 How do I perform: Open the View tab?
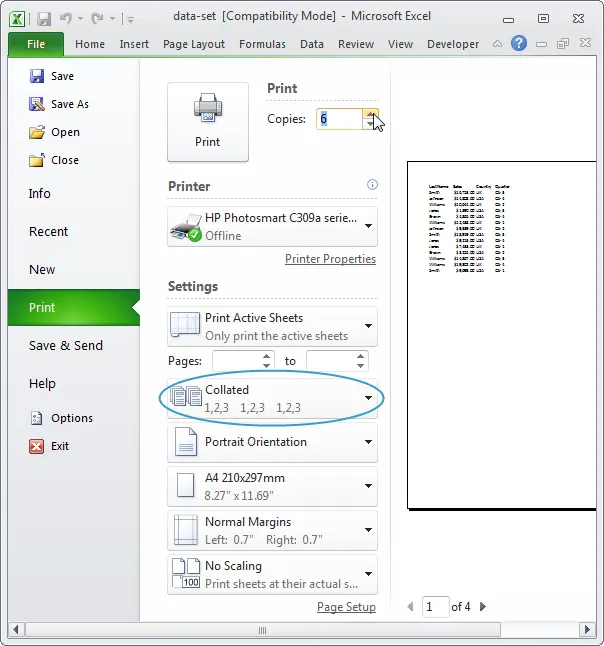pyautogui.click(x=400, y=44)
